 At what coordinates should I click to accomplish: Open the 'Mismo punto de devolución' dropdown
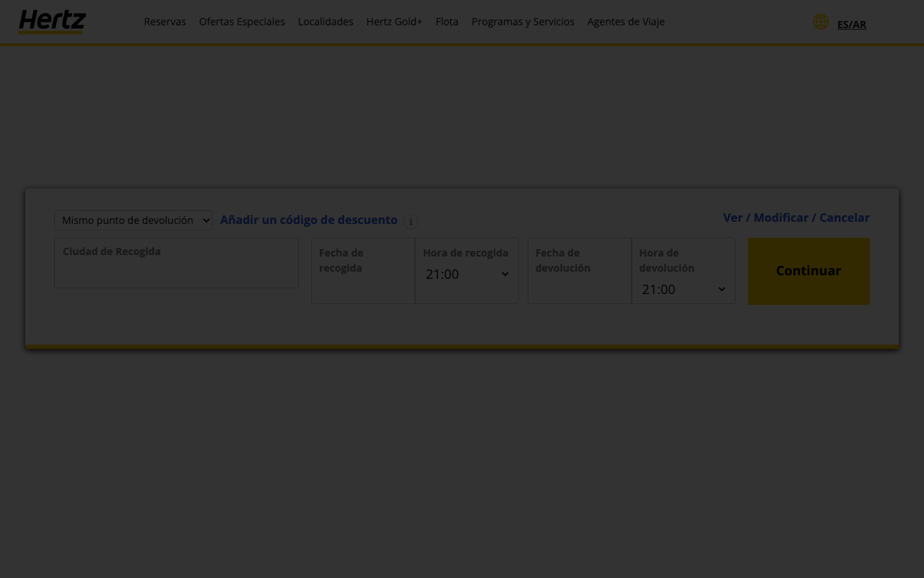(x=133, y=220)
